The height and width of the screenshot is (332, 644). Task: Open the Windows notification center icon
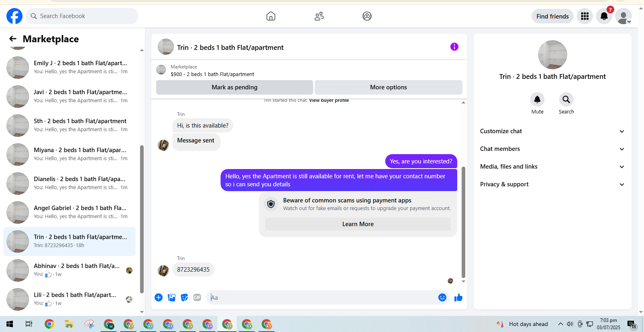tap(631, 324)
